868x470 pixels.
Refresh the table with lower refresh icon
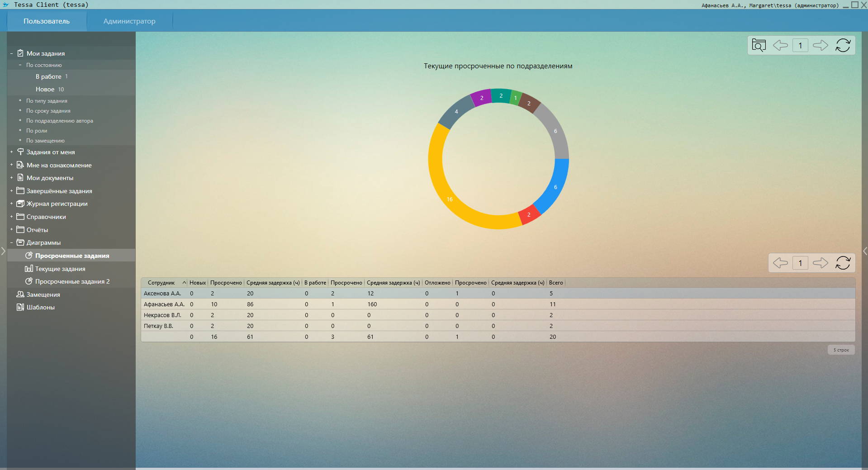point(843,263)
